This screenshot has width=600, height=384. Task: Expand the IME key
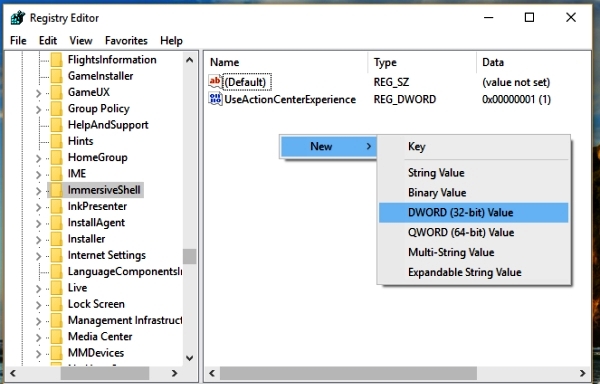pyautogui.click(x=38, y=174)
